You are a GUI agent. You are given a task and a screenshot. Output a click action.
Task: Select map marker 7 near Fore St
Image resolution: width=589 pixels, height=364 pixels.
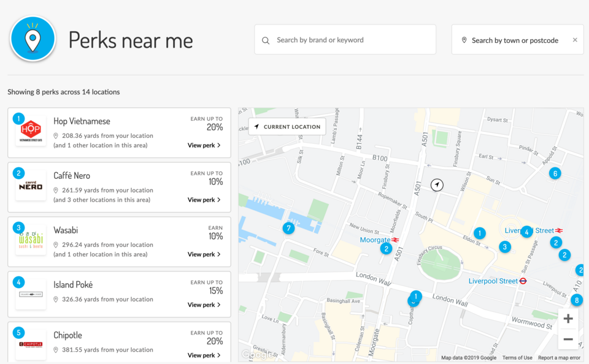[x=288, y=228]
